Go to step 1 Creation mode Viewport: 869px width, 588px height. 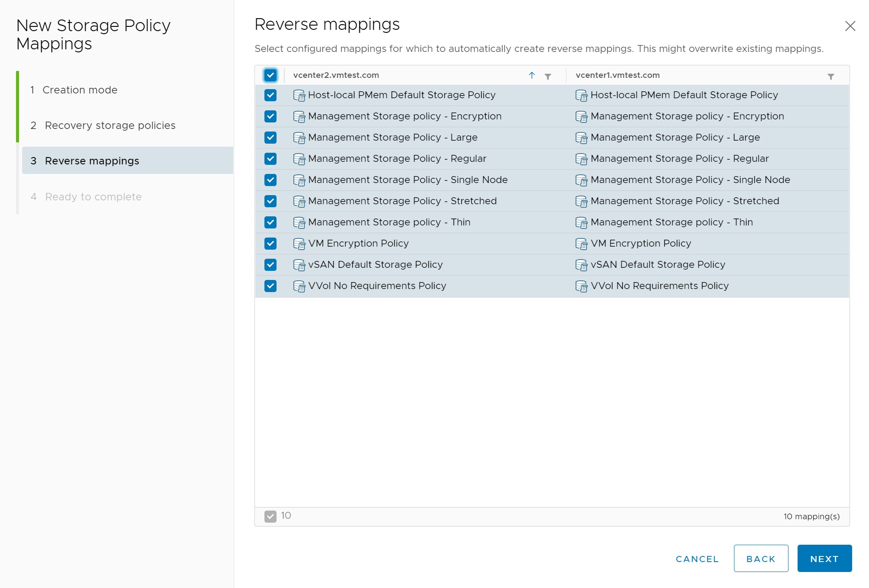(x=80, y=90)
